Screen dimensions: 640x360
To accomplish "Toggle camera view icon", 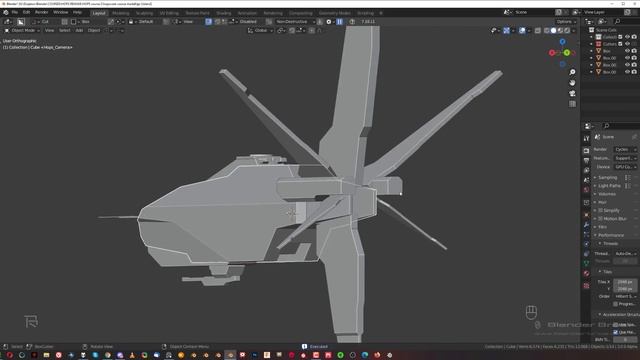I will click(572, 93).
